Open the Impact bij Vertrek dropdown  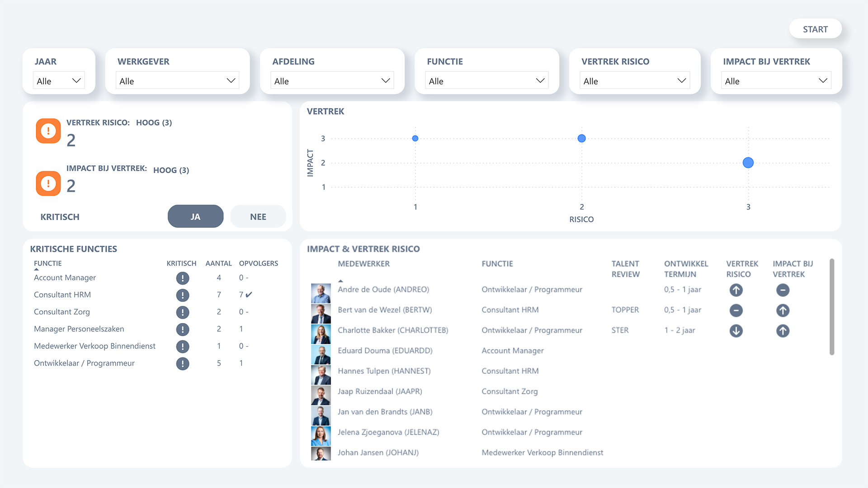click(776, 81)
